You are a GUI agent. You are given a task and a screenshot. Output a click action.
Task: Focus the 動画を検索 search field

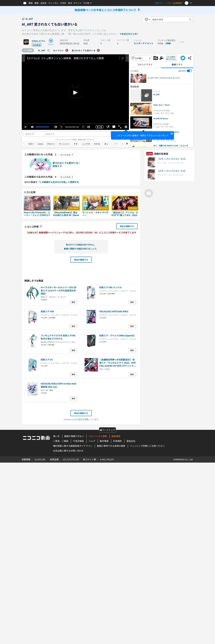pos(170,20)
